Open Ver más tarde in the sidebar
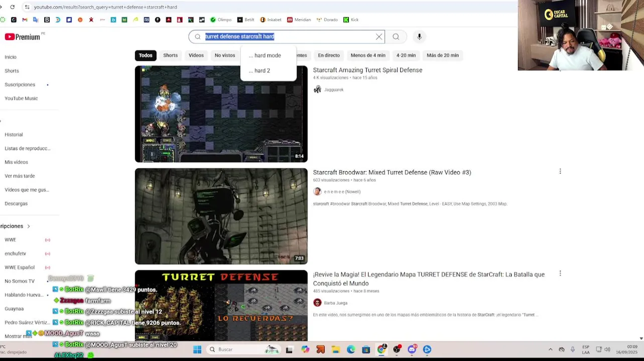Image resolution: width=644 pixels, height=361 pixels. click(20, 176)
